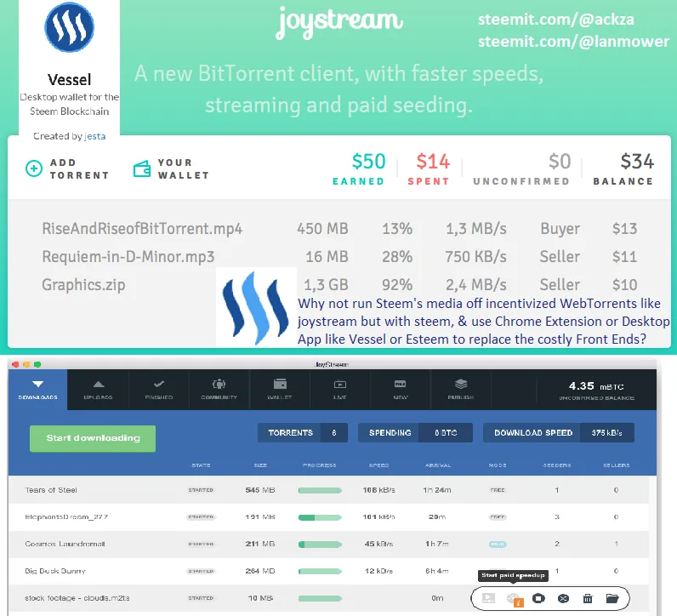Open the Wallet tab in JoyStream

pyautogui.click(x=280, y=390)
